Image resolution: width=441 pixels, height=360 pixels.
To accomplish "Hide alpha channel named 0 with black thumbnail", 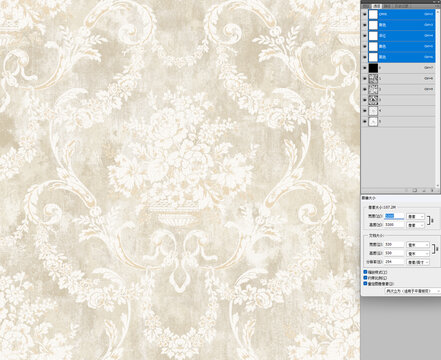I will pos(364,68).
